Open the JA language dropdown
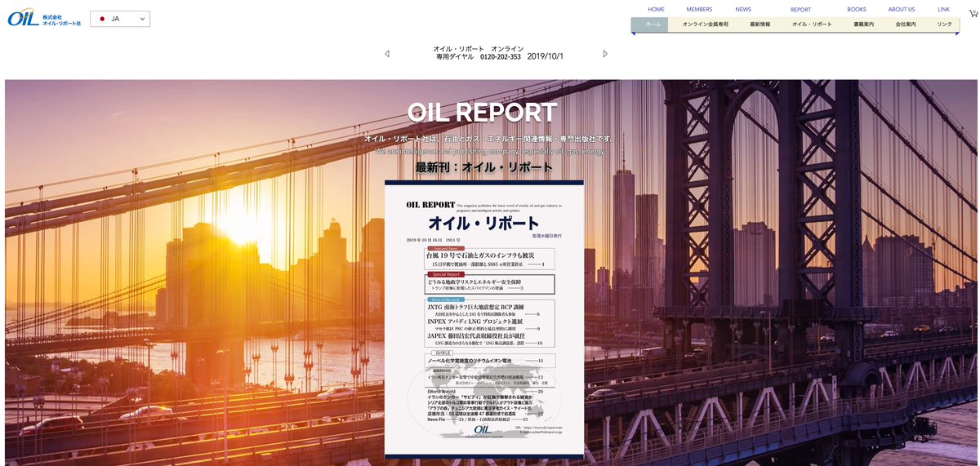 [120, 19]
